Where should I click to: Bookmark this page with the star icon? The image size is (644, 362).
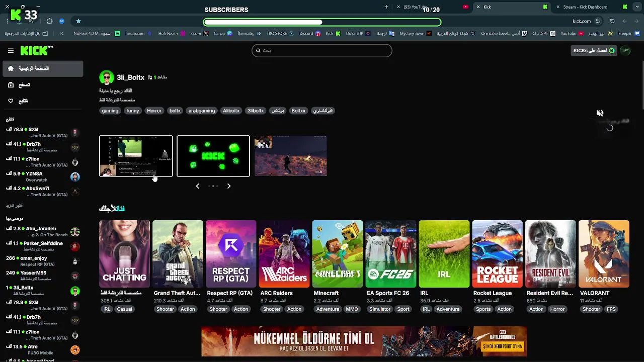pos(78,21)
